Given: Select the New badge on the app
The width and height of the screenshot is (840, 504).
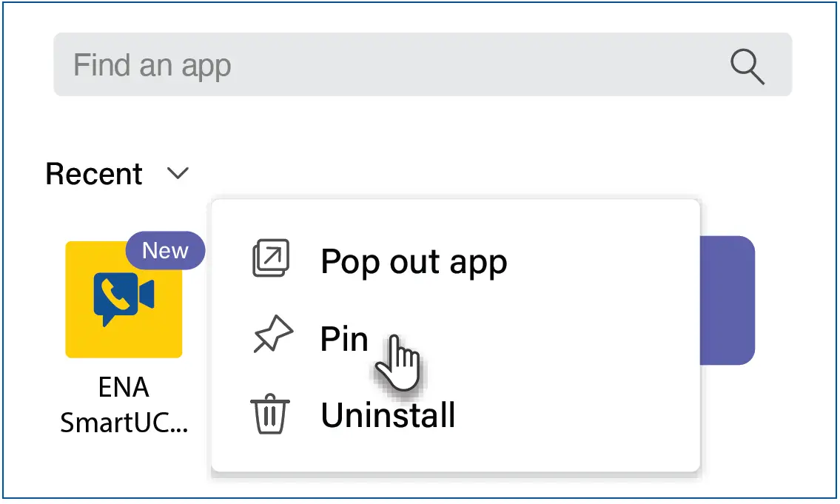Looking at the screenshot, I should pyautogui.click(x=164, y=250).
